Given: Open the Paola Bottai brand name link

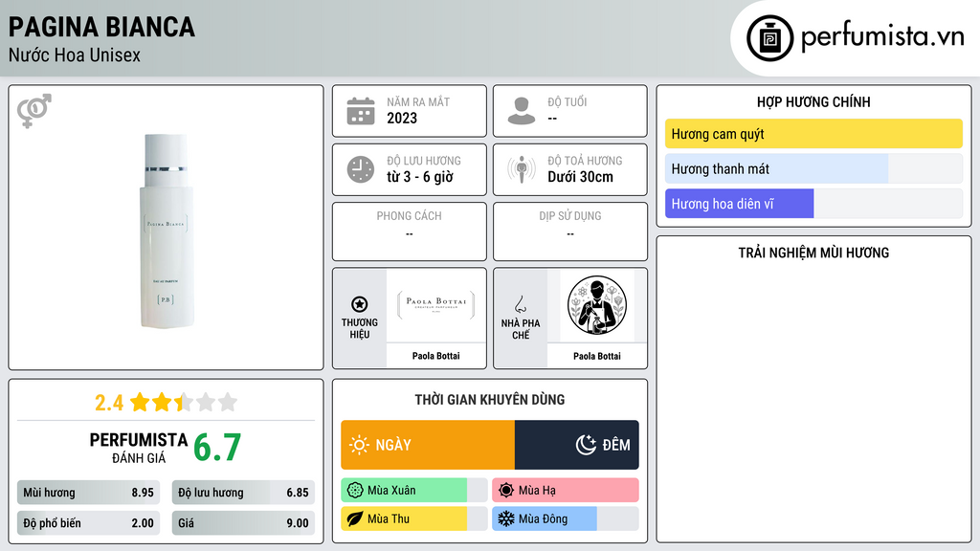Looking at the screenshot, I should [435, 356].
